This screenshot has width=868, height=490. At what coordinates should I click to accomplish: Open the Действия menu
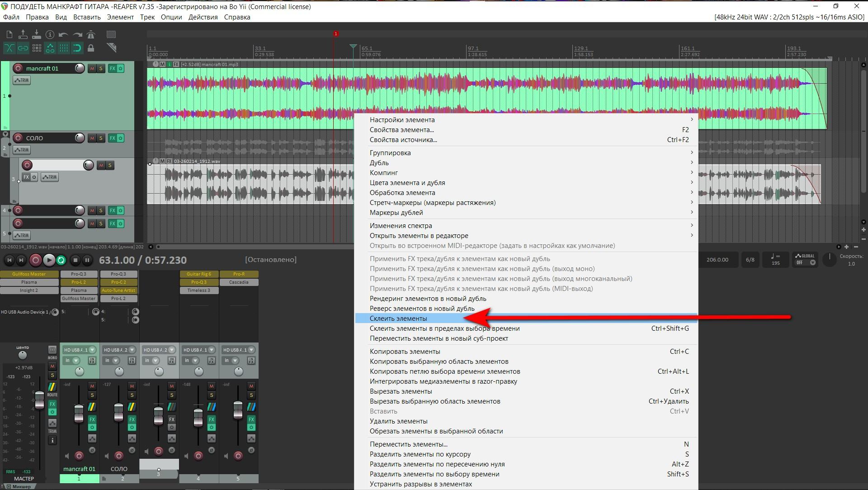point(203,17)
